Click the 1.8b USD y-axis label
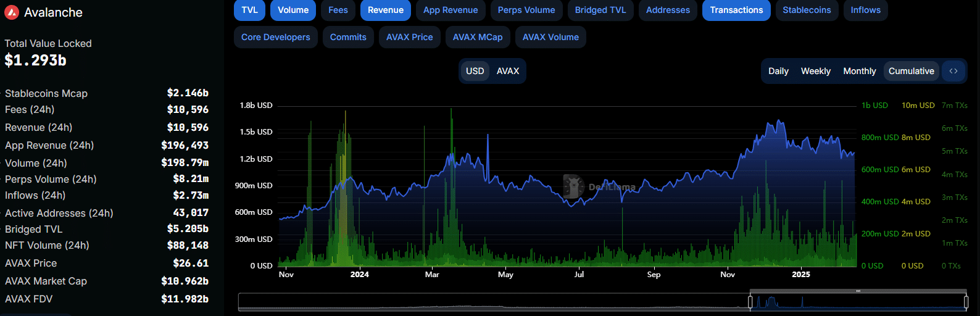 click(256, 106)
